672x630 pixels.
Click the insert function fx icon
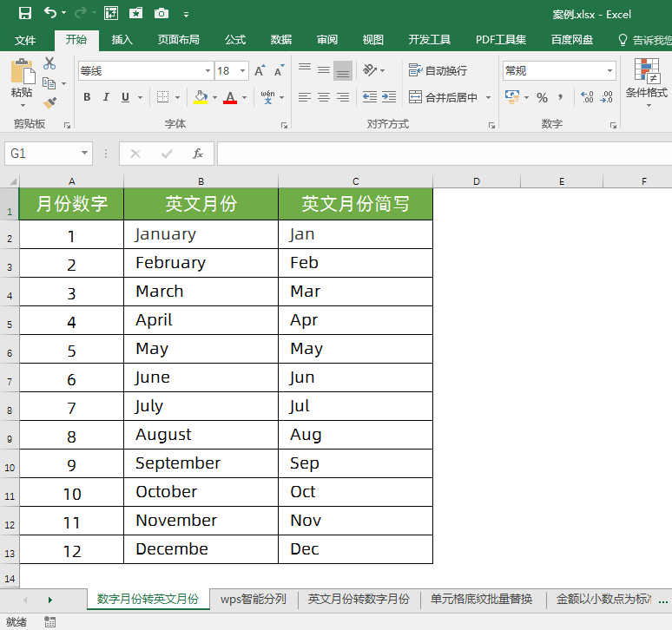coord(198,154)
